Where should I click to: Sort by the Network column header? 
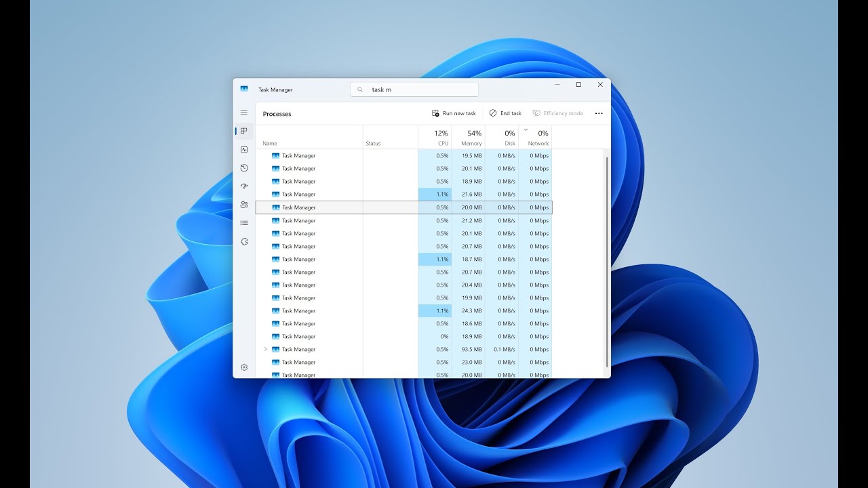535,138
